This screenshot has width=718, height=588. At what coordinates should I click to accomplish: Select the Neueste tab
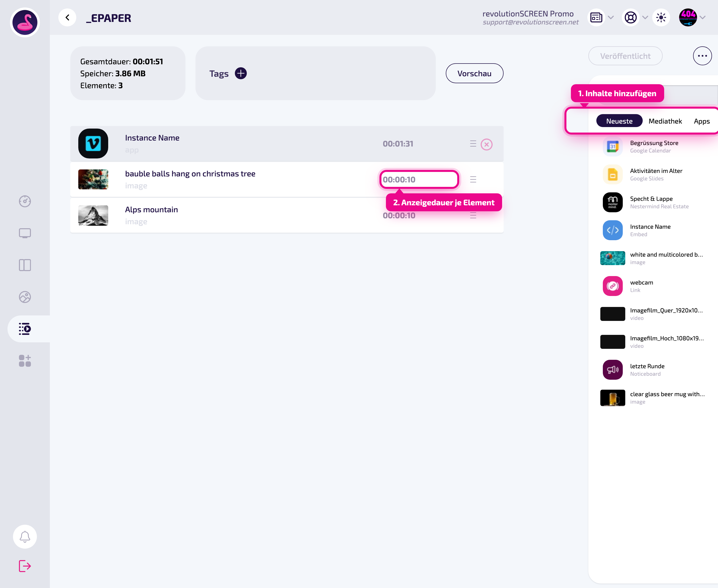click(x=619, y=121)
